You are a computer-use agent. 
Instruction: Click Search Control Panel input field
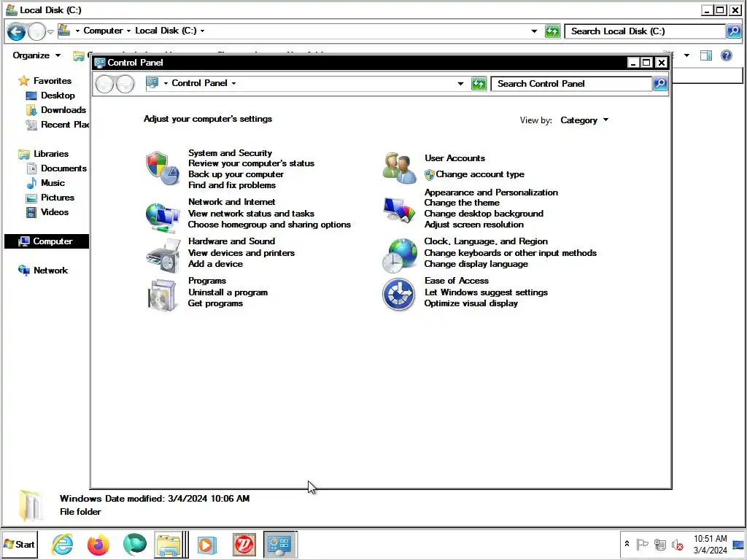pyautogui.click(x=572, y=84)
